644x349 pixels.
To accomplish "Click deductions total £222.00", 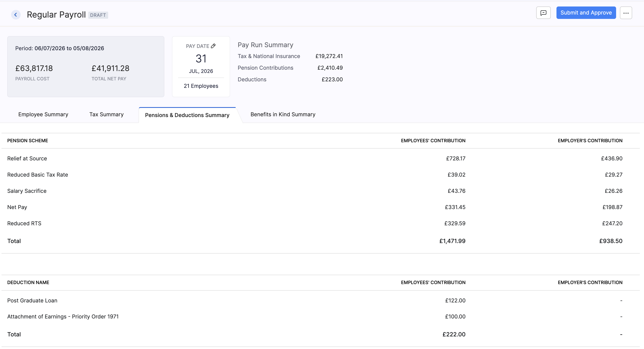I will [454, 334].
